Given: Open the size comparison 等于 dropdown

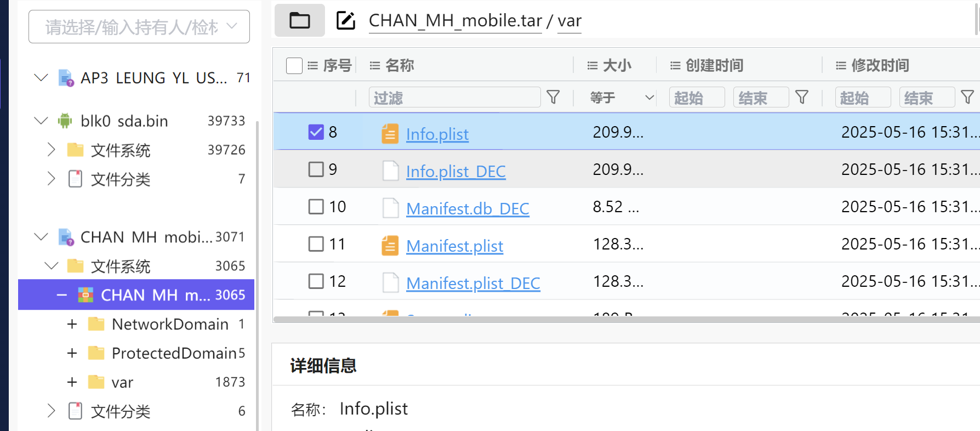Looking at the screenshot, I should tap(622, 98).
